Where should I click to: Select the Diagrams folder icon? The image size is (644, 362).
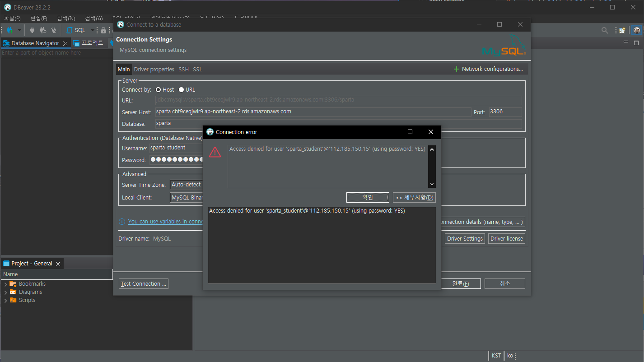click(x=13, y=292)
